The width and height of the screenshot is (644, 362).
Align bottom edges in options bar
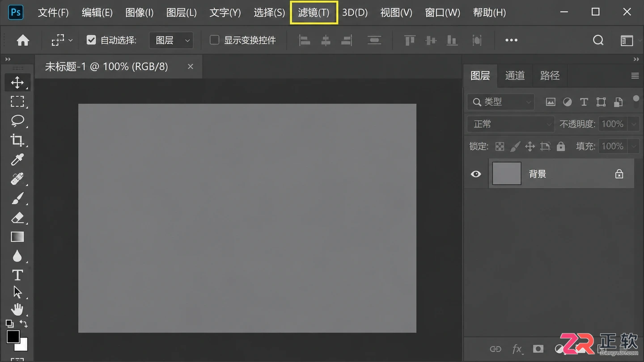pyautogui.click(x=452, y=40)
